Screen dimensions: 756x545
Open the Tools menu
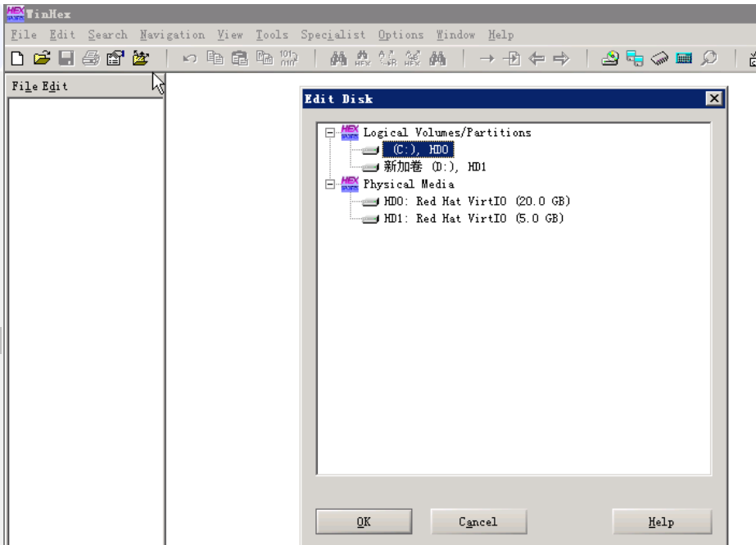click(x=272, y=34)
